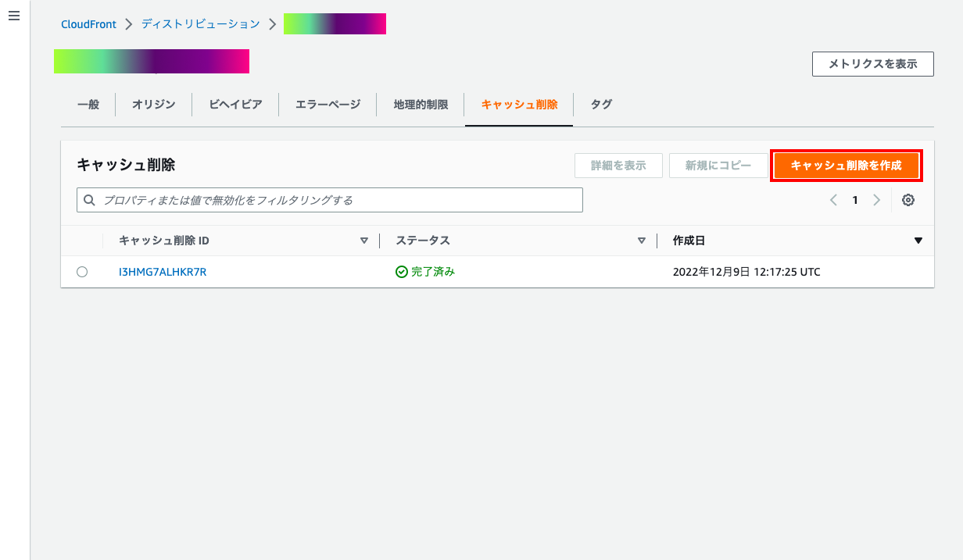This screenshot has height=560, width=963.
Task: Switch to the 一般 tab
Action: 88,105
